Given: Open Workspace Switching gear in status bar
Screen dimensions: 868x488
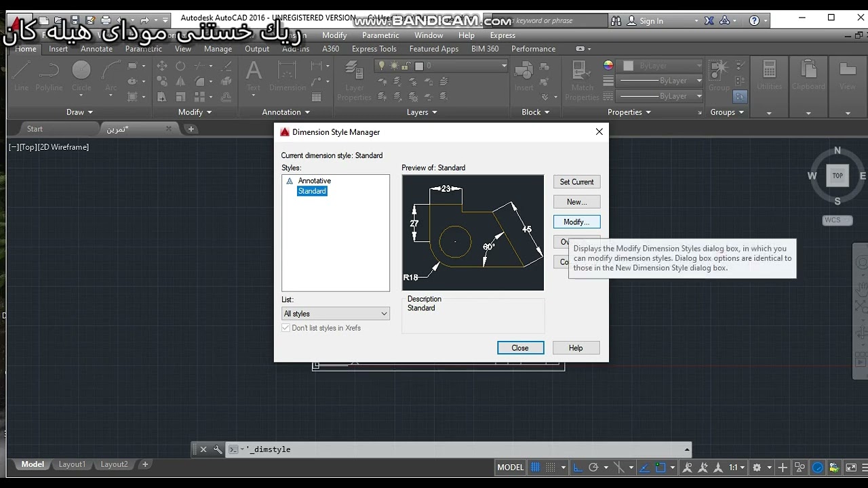Looking at the screenshot, I should pos(757,467).
